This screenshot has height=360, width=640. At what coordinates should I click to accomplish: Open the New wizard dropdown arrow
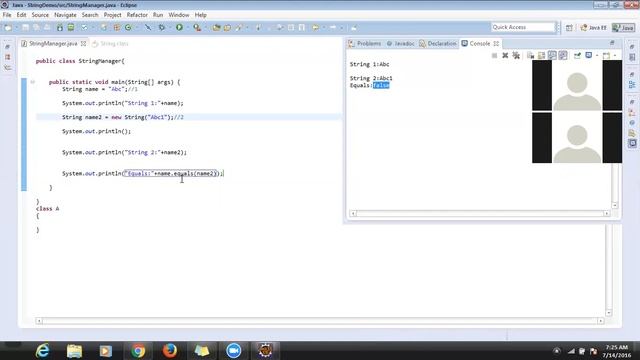[17, 28]
